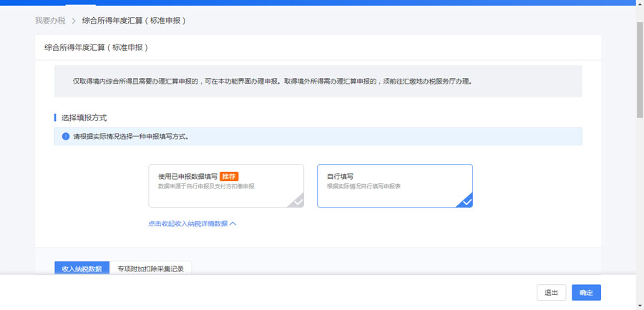Click the blue checkmark corner on 自行填写
The height and width of the screenshot is (310, 644).
tap(466, 201)
